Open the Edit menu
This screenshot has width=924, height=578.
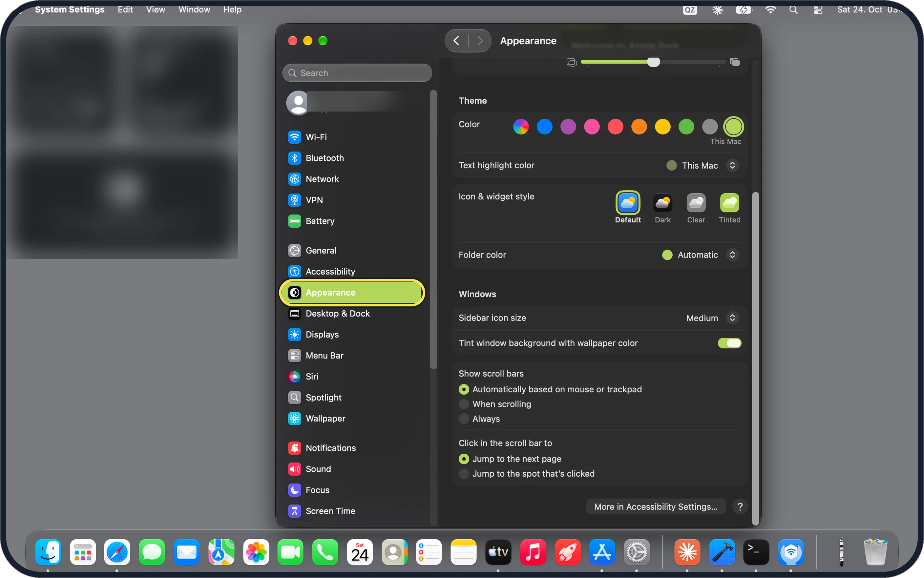[x=125, y=10]
